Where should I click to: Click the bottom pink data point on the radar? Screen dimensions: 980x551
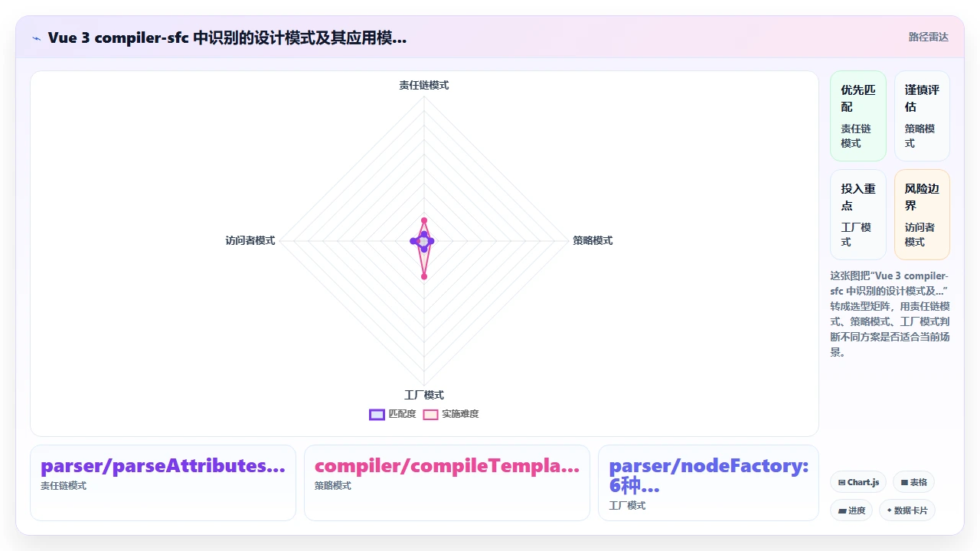(x=423, y=276)
